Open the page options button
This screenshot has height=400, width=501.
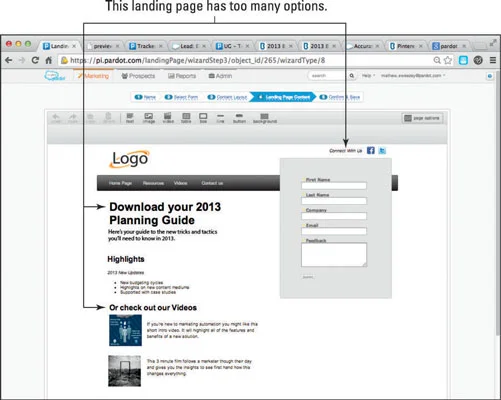pos(422,118)
